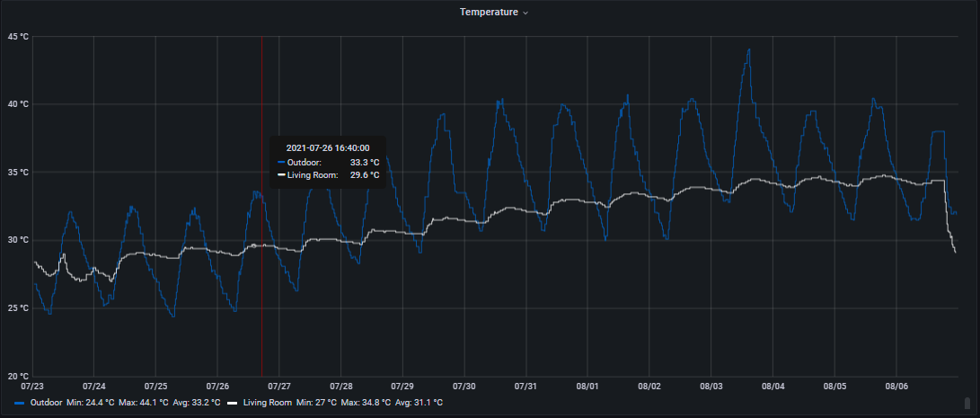Open the Outdoor blue color swatch

click(20, 403)
